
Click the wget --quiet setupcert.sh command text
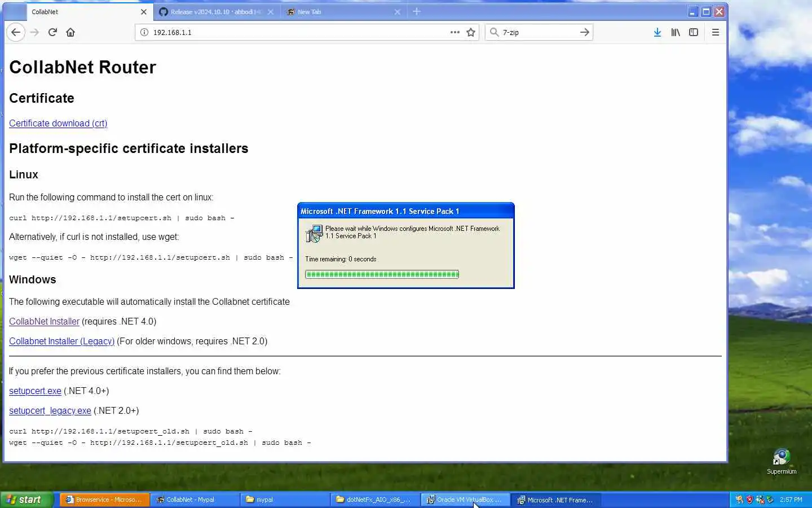pyautogui.click(x=151, y=257)
